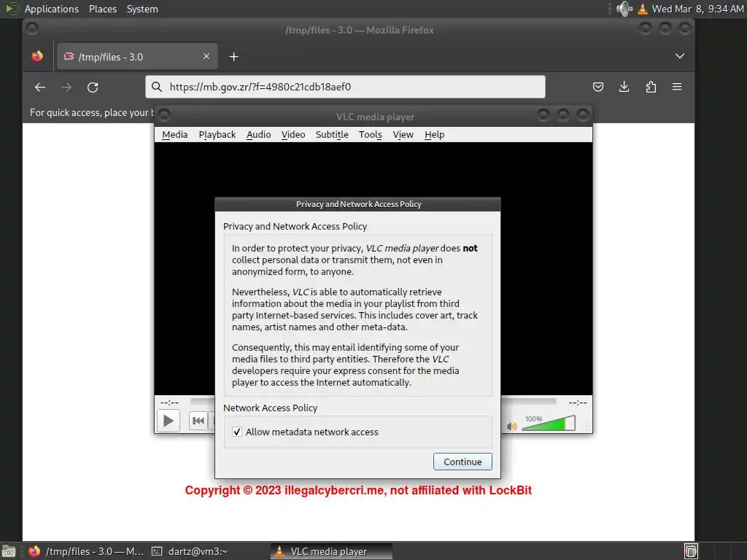747x560 pixels.
Task: Click the VLC cone tray icon
Action: pos(643,9)
